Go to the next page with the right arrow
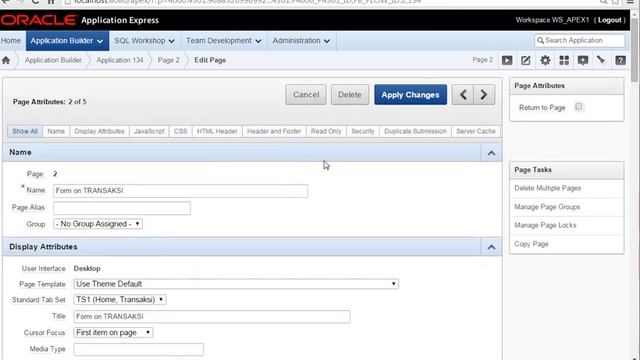Viewport: 640px width, 360px height. coord(484,95)
